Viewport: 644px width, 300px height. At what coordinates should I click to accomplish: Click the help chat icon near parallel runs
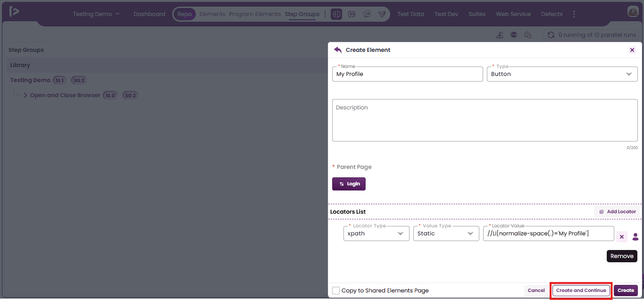point(528,35)
